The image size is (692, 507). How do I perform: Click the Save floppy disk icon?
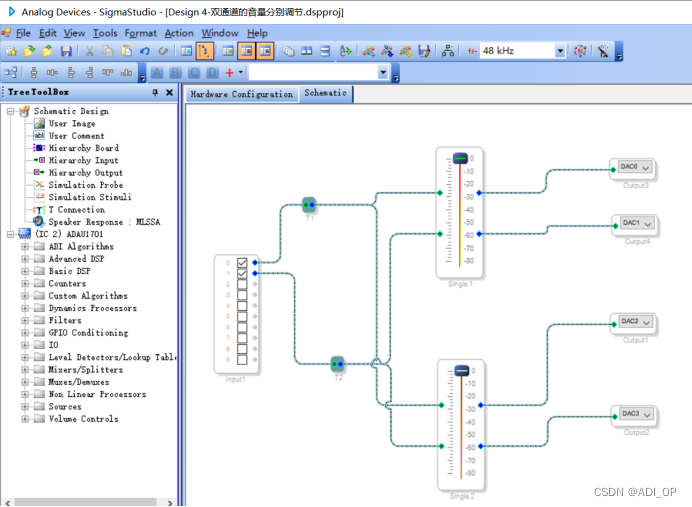click(66, 51)
